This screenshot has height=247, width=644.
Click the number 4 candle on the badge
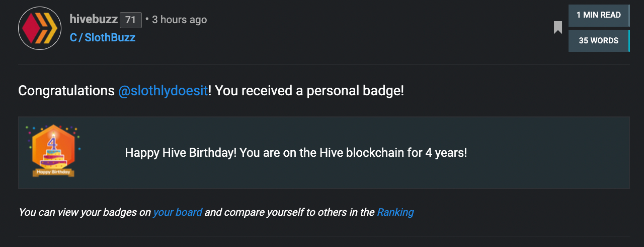52,143
